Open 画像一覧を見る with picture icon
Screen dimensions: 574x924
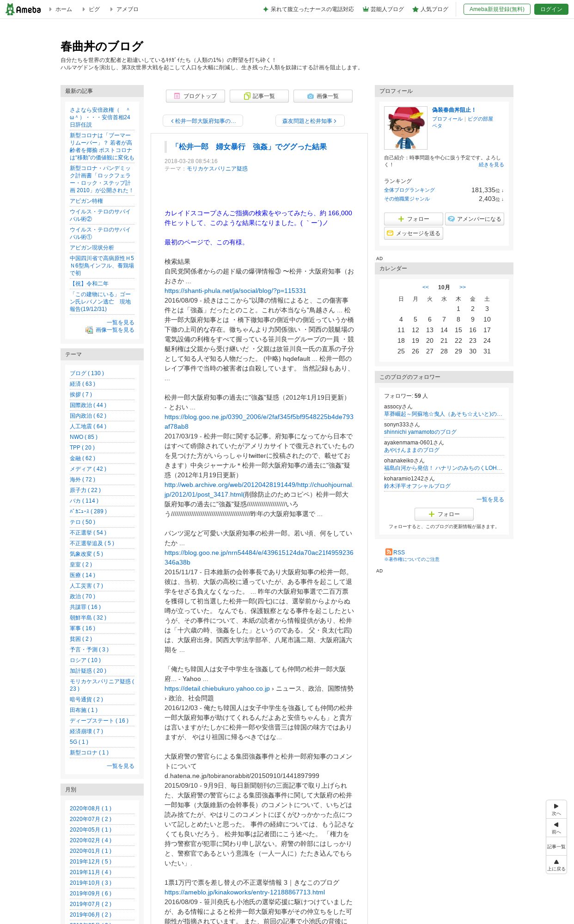[x=110, y=330]
